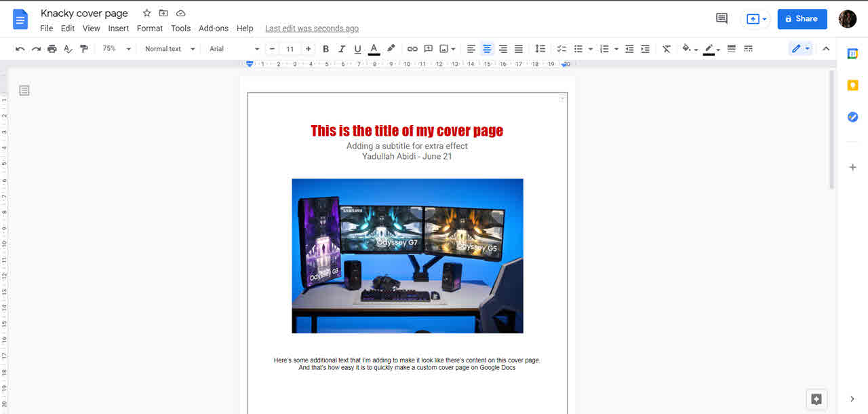Toggle bold formatting

[x=325, y=49]
